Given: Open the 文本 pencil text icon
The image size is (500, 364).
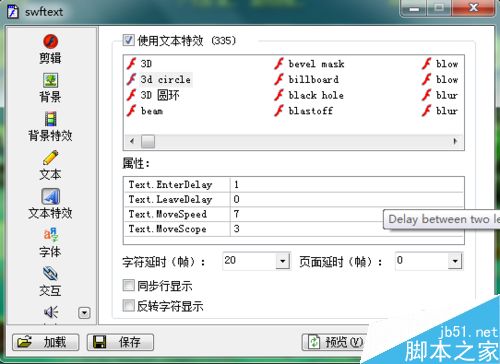Looking at the screenshot, I should [51, 158].
